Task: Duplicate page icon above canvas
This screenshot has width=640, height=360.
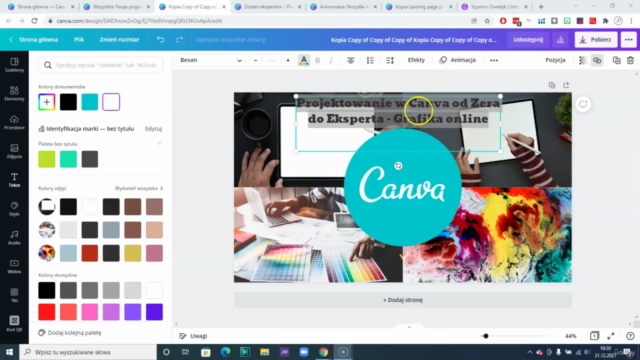Action: pyautogui.click(x=552, y=85)
